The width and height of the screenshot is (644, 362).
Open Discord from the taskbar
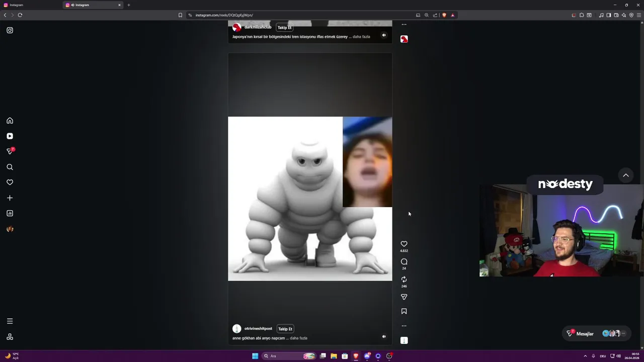(x=367, y=356)
